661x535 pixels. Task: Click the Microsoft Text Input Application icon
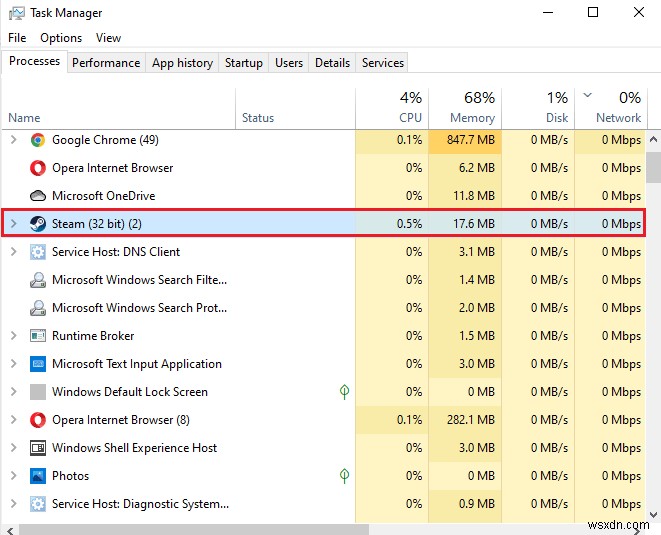(38, 364)
